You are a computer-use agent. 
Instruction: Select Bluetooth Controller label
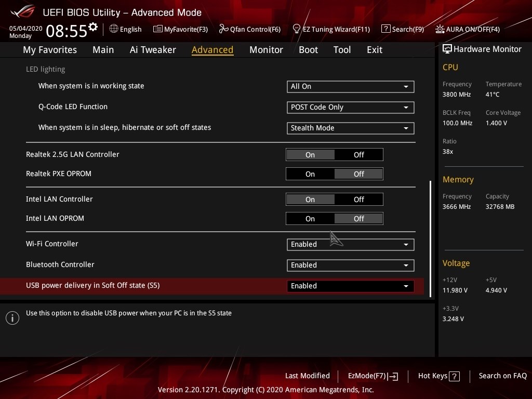(60, 264)
